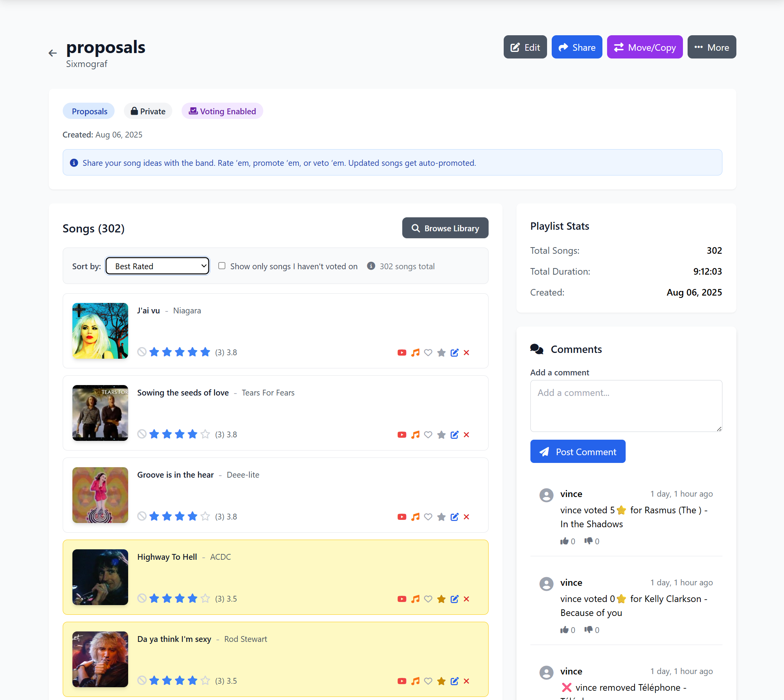
Task: Share the proposals playlist
Action: [577, 47]
